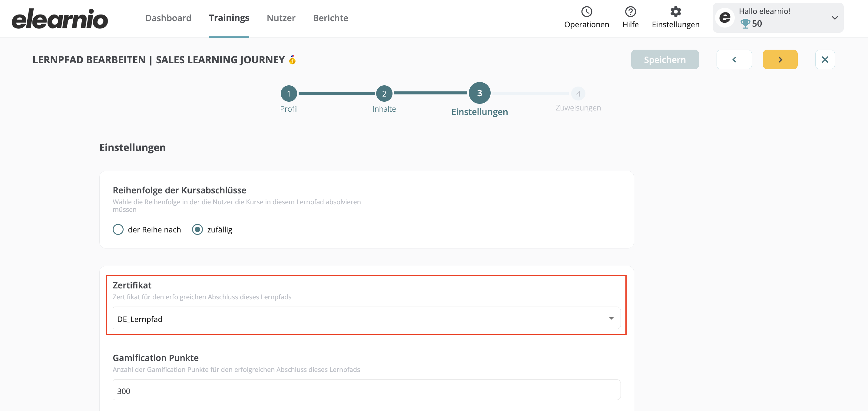Click the 'Zertifikat' heading
Viewport: 868px width, 411px height.
click(x=132, y=285)
